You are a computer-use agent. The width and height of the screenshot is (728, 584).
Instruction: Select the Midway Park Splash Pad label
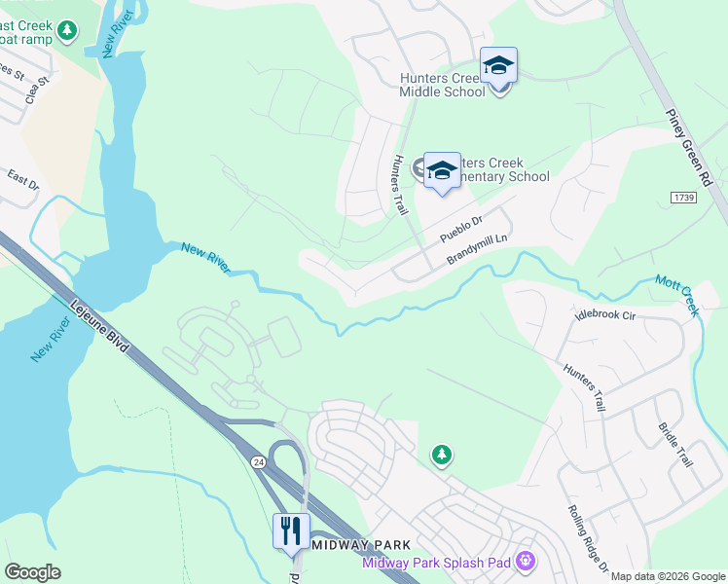pyautogui.click(x=436, y=563)
